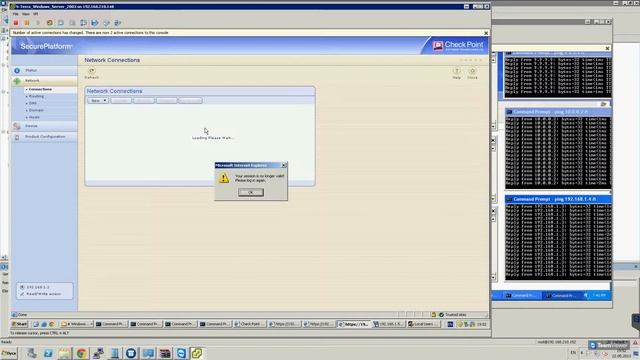Click the orange suspend toolbar icon
Image resolution: width=640 pixels, height=360 pixels.
pyautogui.click(x=27, y=23)
